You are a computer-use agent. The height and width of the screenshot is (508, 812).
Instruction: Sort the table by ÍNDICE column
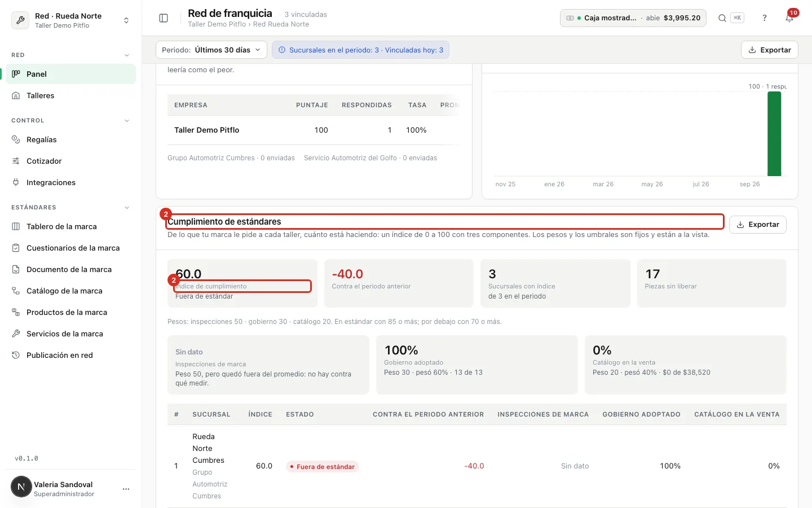click(261, 414)
